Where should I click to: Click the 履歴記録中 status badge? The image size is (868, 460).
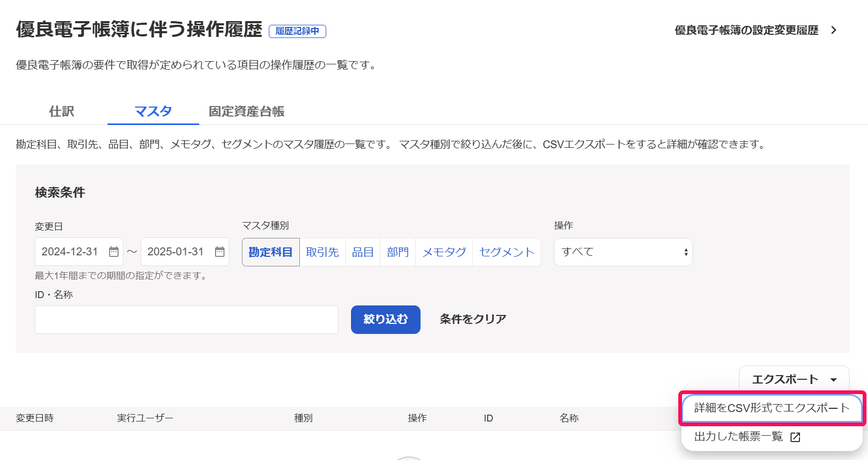point(297,31)
